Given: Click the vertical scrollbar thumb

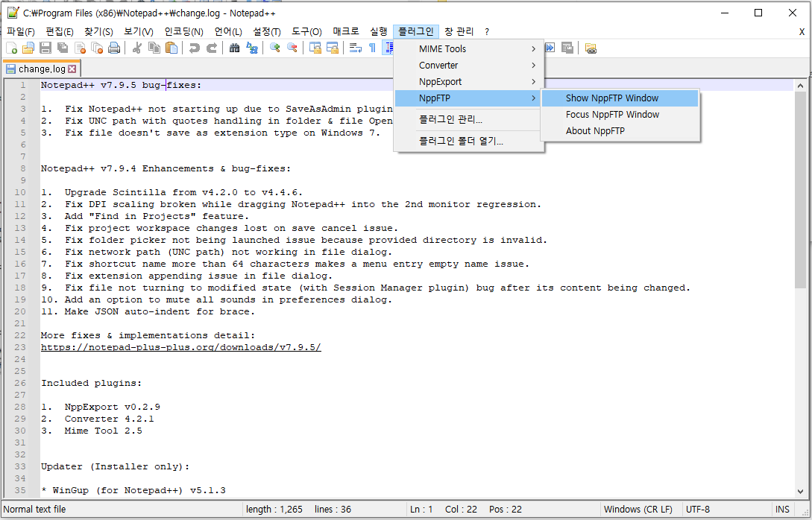Looking at the screenshot, I should [801, 191].
